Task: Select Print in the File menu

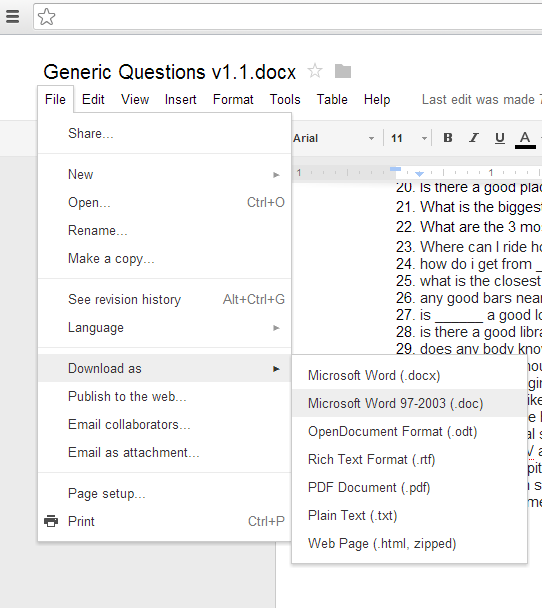Action: click(x=165, y=521)
